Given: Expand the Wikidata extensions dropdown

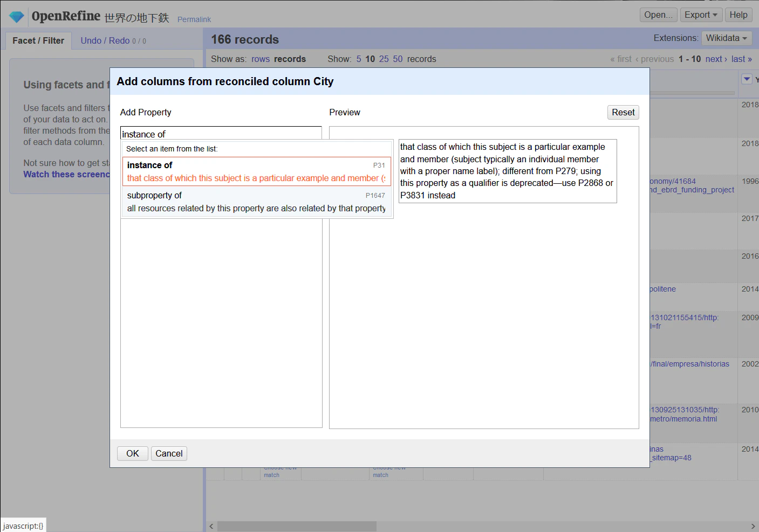Looking at the screenshot, I should 726,38.
